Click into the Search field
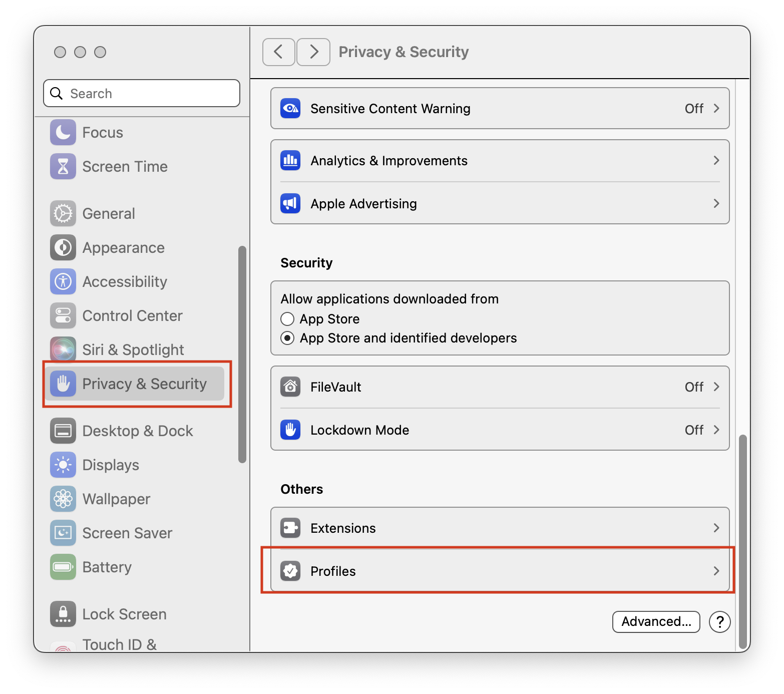Viewport: 784px width, 694px height. tap(142, 93)
